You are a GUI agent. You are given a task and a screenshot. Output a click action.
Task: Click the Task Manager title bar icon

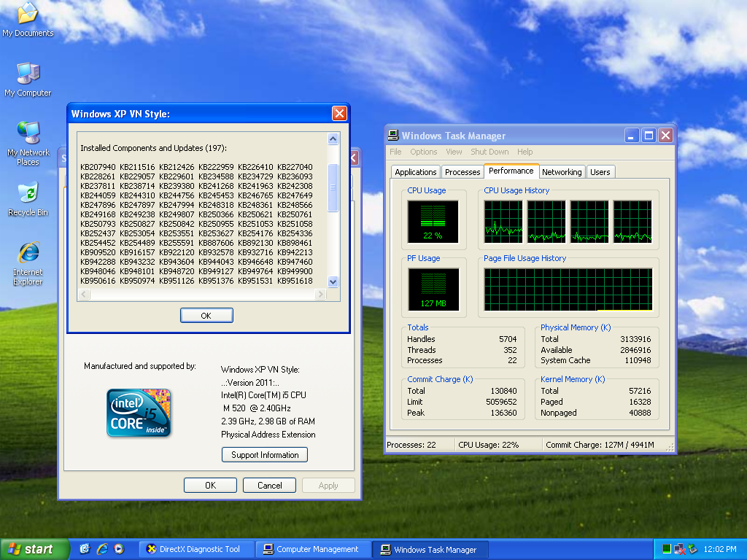(x=393, y=135)
